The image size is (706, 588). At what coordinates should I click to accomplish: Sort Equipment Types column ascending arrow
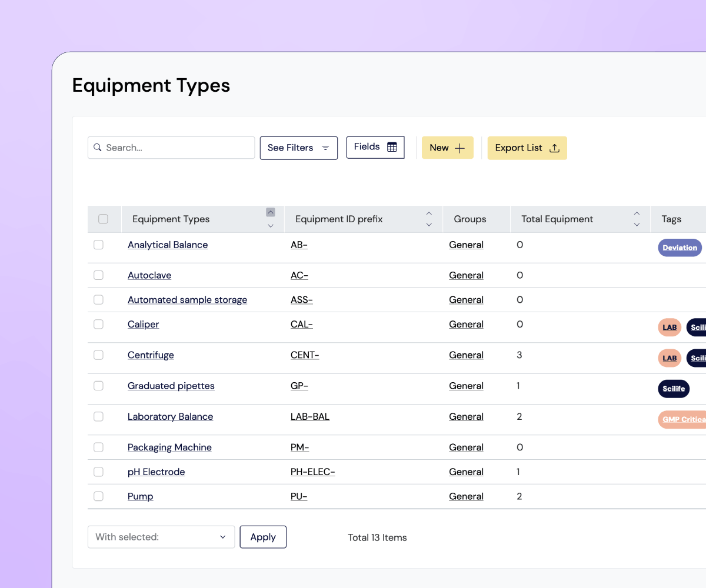point(271,212)
